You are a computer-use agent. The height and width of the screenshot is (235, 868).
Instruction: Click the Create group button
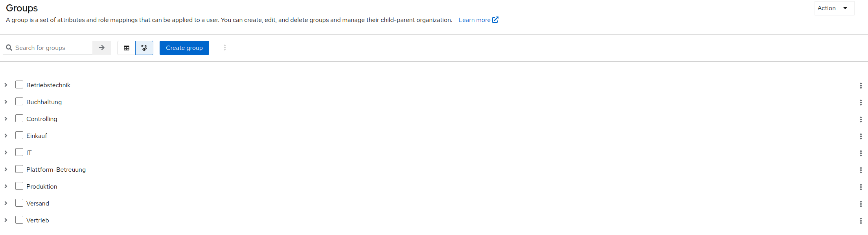184,48
